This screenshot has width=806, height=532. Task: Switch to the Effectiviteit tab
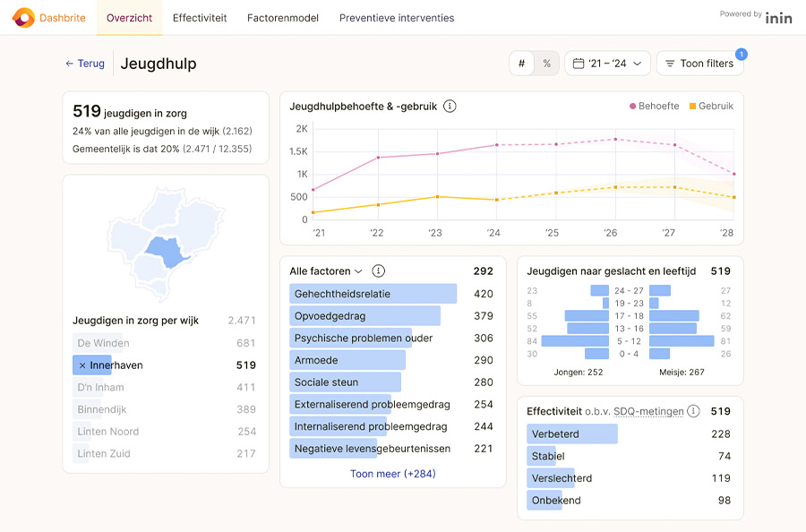pyautogui.click(x=200, y=17)
